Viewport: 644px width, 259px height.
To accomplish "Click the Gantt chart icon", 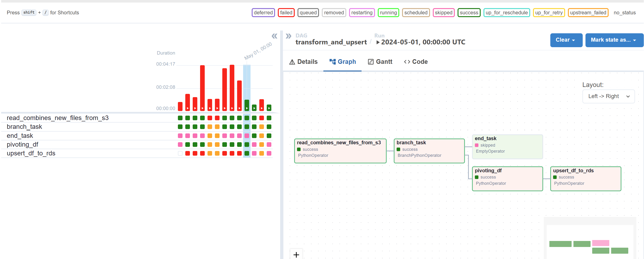I will 370,62.
